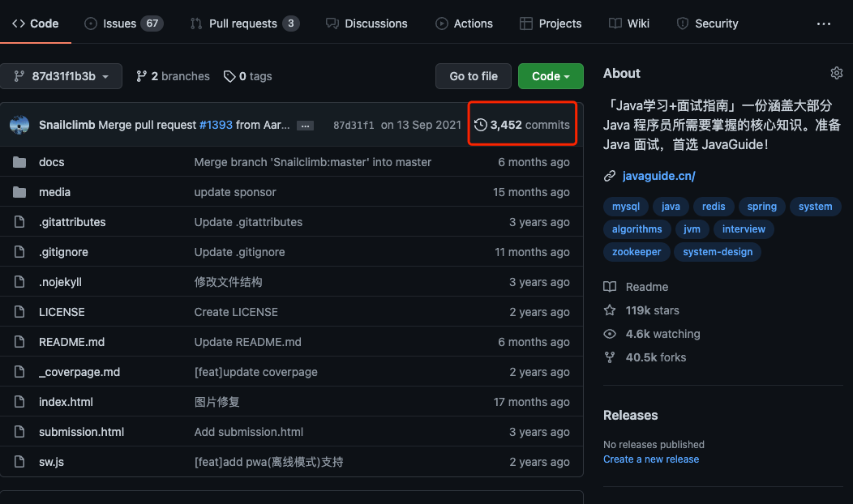Open the LICENSE file
Screen dimensions: 853x504
point(62,312)
